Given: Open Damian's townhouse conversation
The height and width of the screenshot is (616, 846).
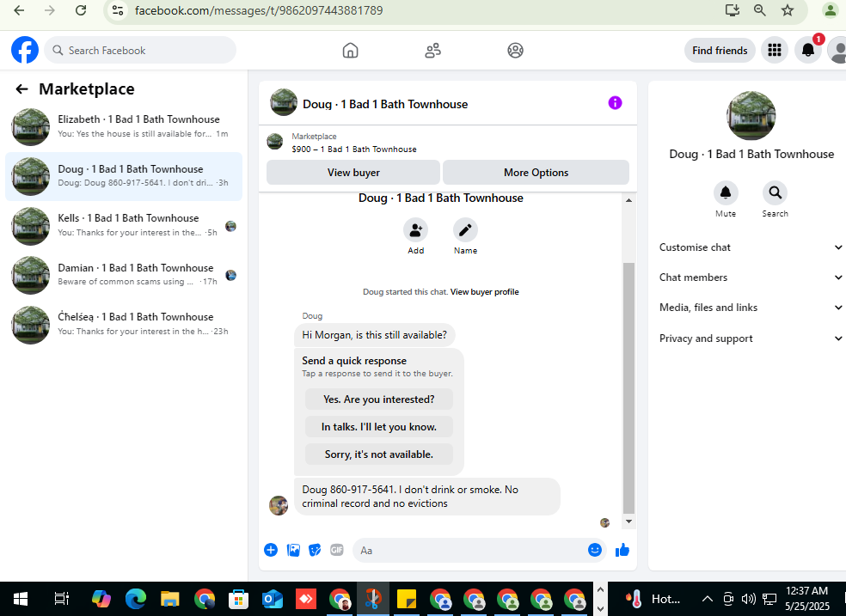Looking at the screenshot, I should tap(124, 275).
